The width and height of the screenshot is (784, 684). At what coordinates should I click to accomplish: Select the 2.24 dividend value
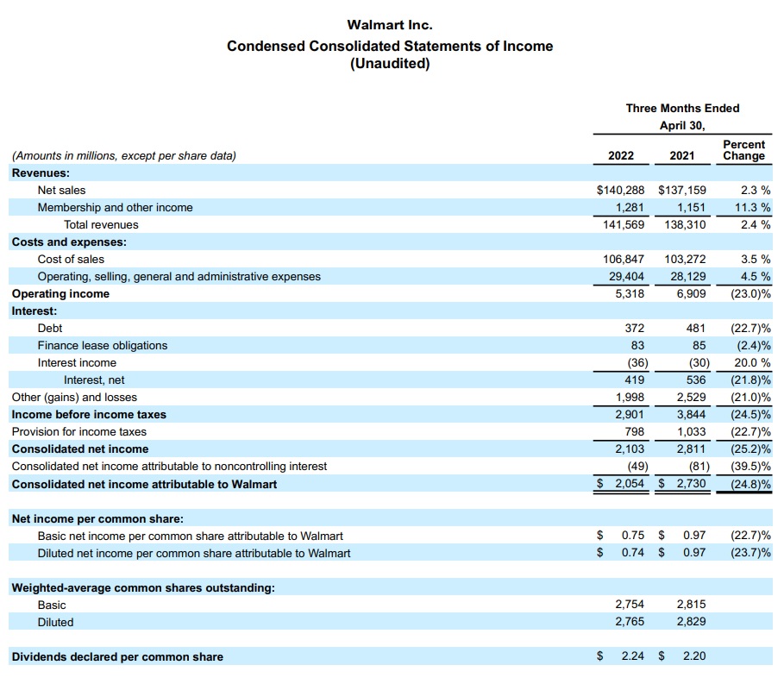point(633,656)
